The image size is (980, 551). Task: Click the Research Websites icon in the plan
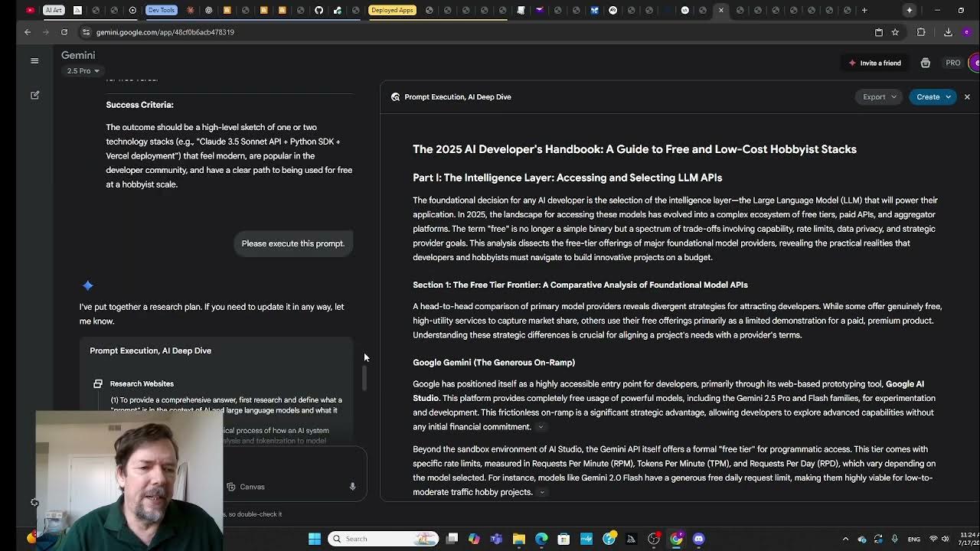pyautogui.click(x=98, y=383)
